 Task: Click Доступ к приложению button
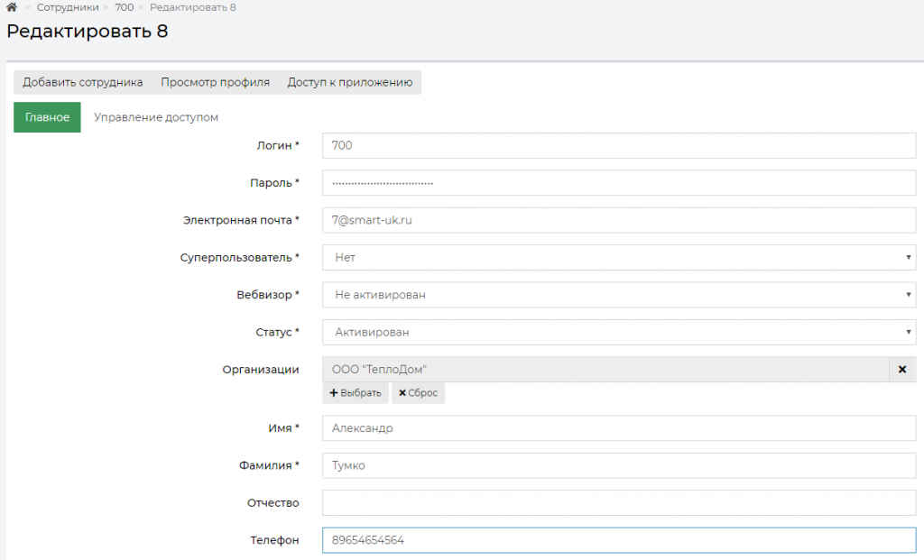click(x=350, y=82)
